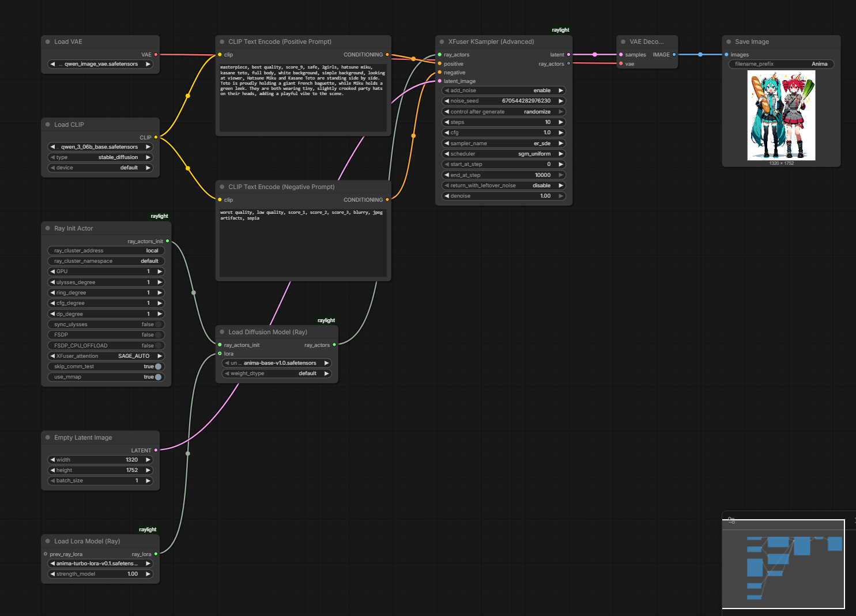Edit the ray_cluster_address field
This screenshot has width=856, height=616.
pyautogui.click(x=106, y=251)
